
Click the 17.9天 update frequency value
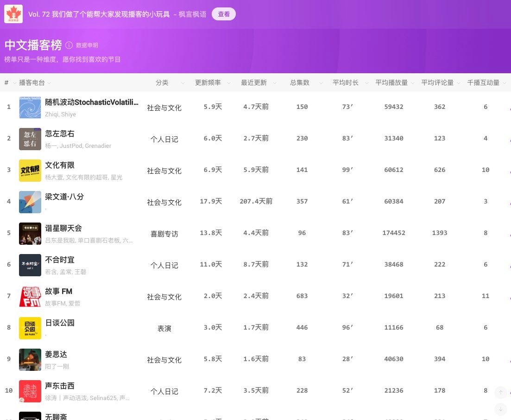(x=211, y=201)
